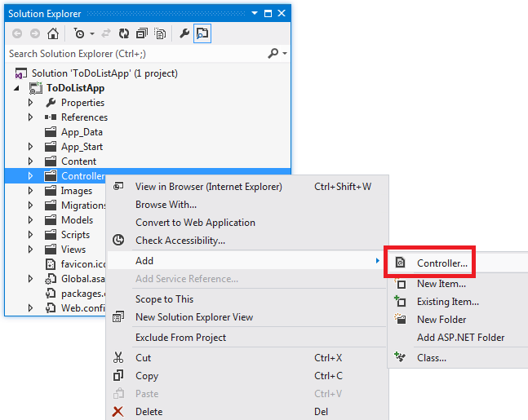The image size is (528, 420).
Task: Expand the Scripts folder
Action: 31,235
